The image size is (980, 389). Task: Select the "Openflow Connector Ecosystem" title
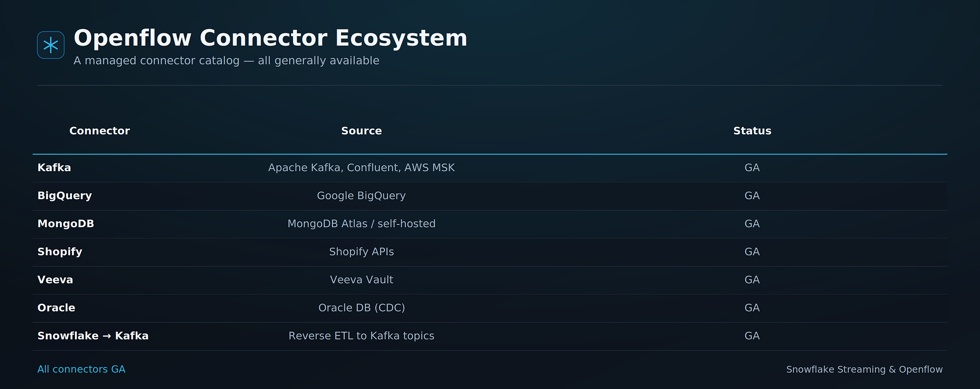(x=270, y=38)
